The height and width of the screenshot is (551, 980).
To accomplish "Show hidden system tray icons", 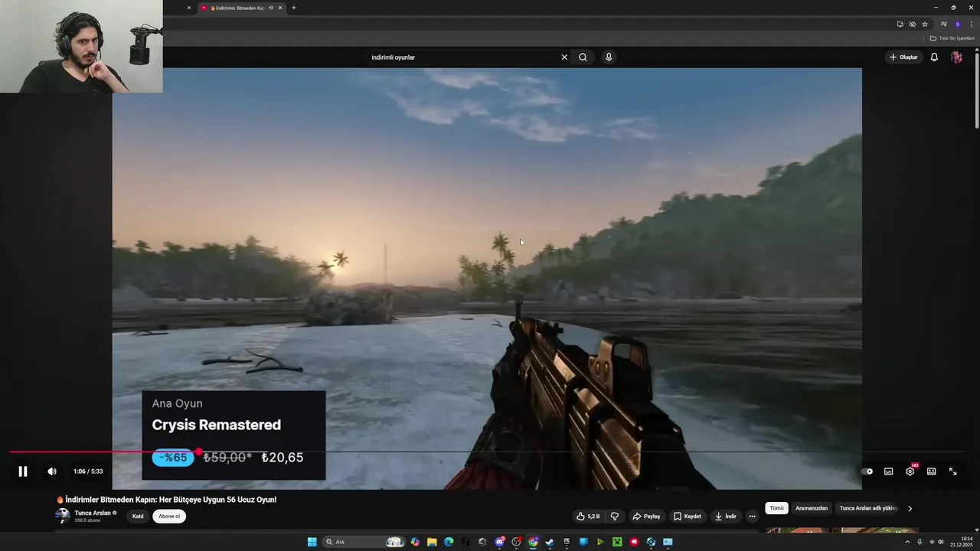I will point(907,542).
